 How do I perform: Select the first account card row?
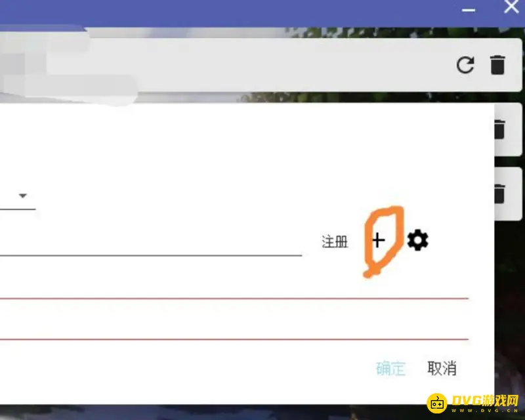(261, 65)
